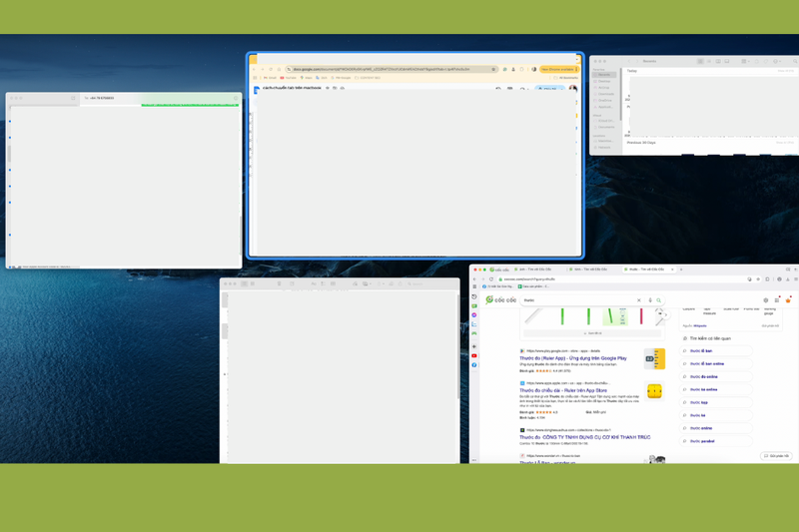
Task: Click the Google Docs document icon in Chrome
Action: coord(257,90)
